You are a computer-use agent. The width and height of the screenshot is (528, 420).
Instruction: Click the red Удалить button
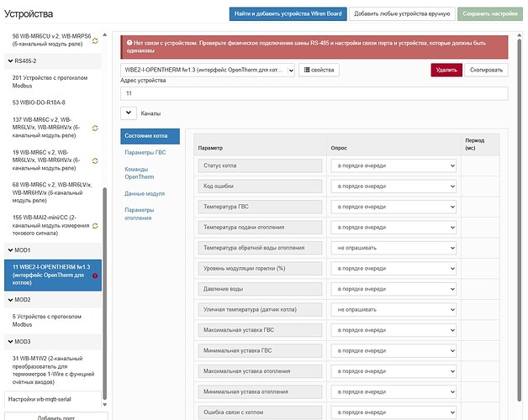coord(446,70)
